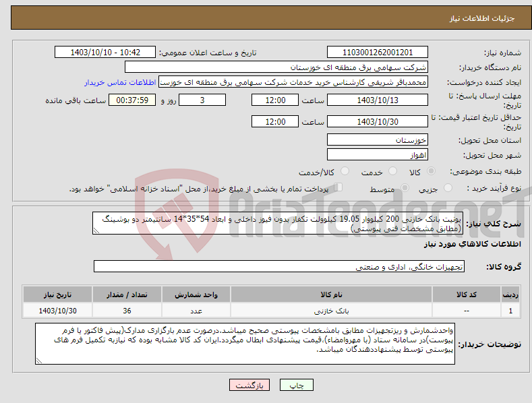Click the اطلاعات کالاهای مورد نیاز heading

(472, 244)
